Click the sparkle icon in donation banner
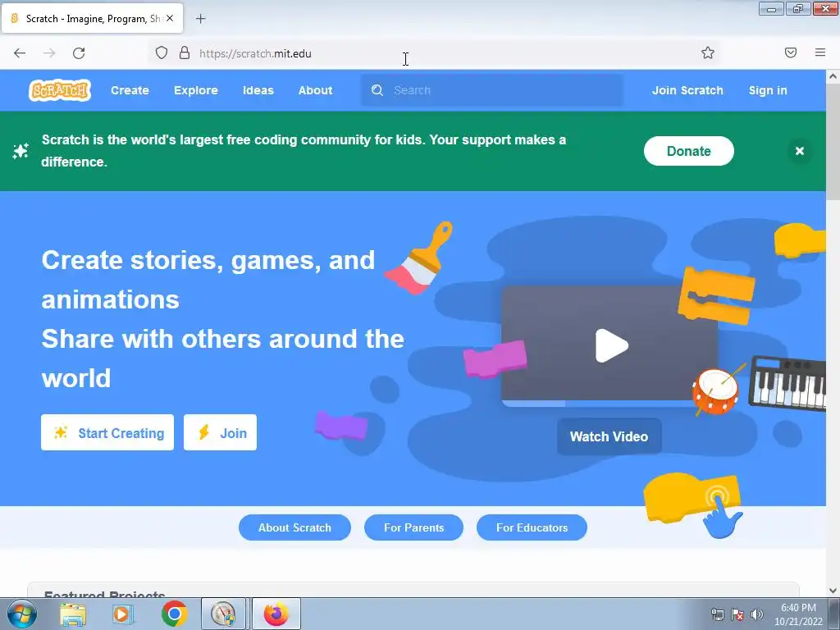 [21, 151]
